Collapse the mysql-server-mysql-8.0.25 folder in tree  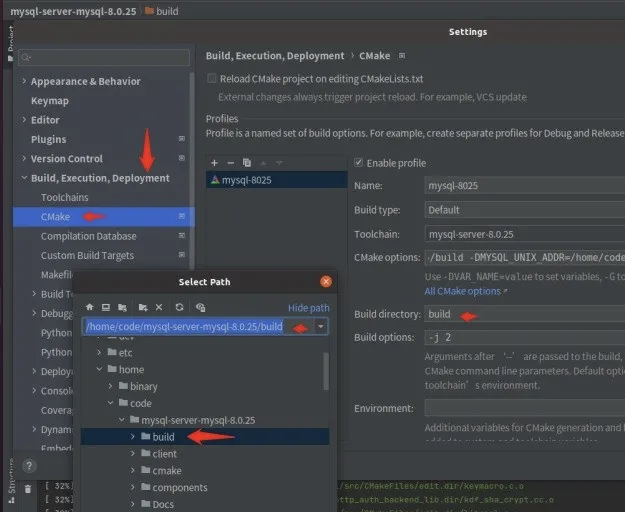tap(121, 420)
